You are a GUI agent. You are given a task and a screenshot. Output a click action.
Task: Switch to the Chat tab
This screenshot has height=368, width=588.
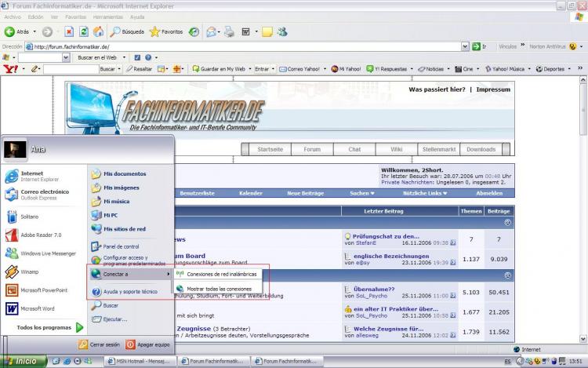[354, 149]
